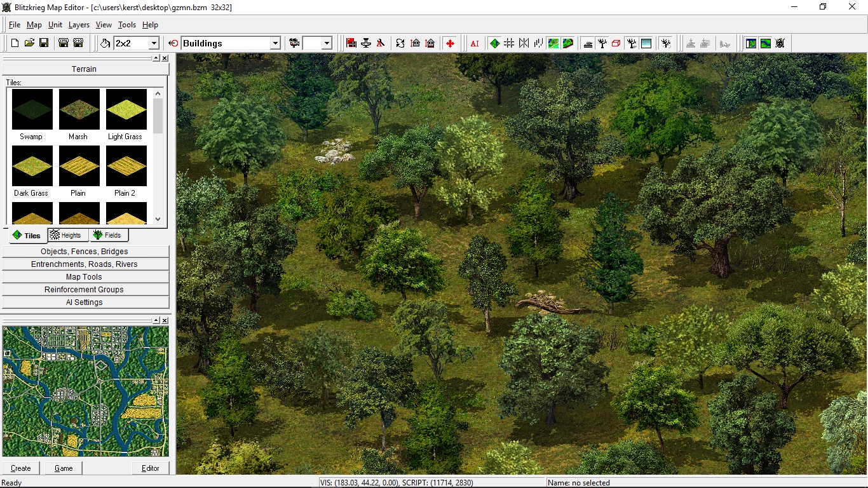868x488 pixels.
Task: Open the View menu
Action: tap(104, 25)
